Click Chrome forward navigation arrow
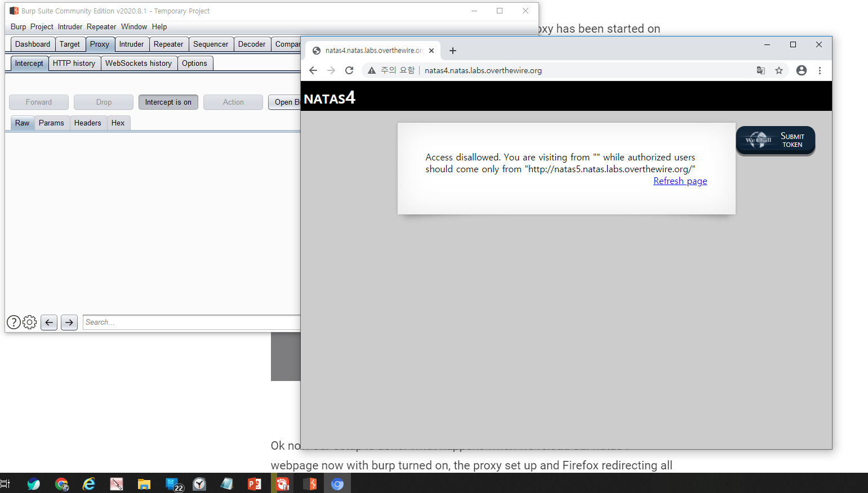 click(x=331, y=70)
